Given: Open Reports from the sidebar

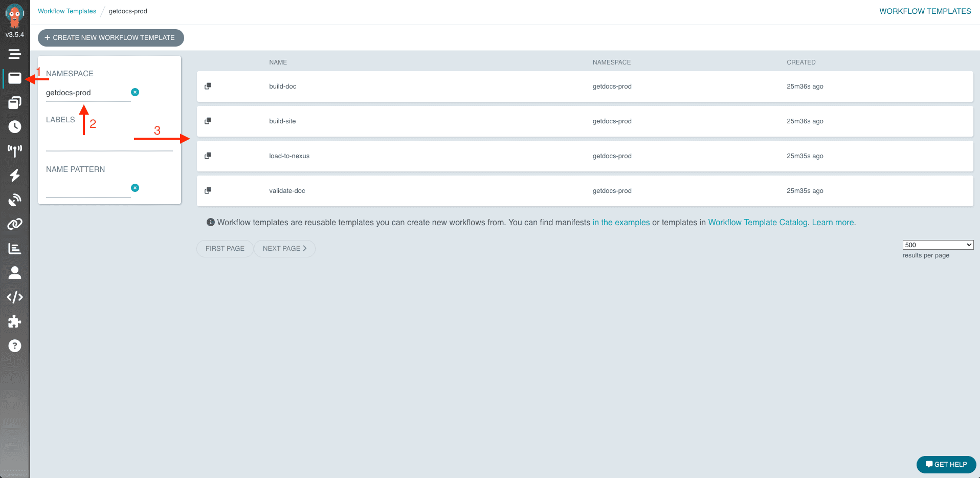Looking at the screenshot, I should pyautogui.click(x=15, y=249).
